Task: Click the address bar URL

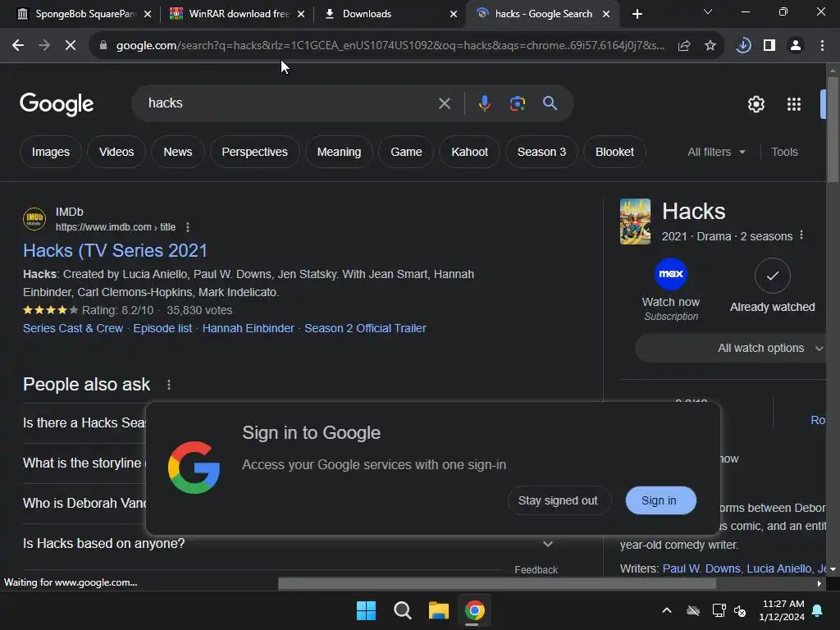Action: (x=390, y=46)
